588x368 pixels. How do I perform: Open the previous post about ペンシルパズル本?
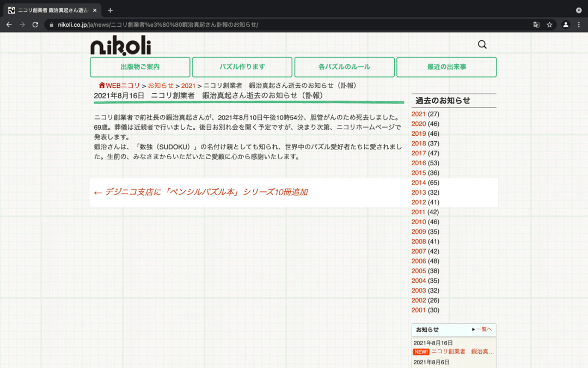tap(200, 192)
